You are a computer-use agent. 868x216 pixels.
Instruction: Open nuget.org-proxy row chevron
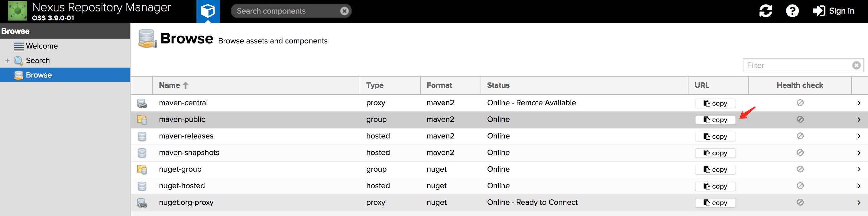pyautogui.click(x=859, y=202)
